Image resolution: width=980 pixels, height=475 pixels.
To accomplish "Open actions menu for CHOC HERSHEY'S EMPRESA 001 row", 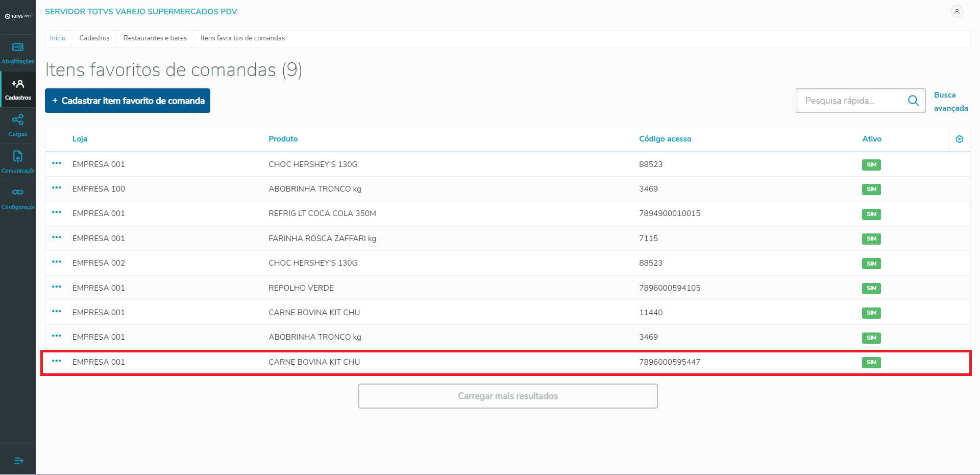I will [x=57, y=163].
